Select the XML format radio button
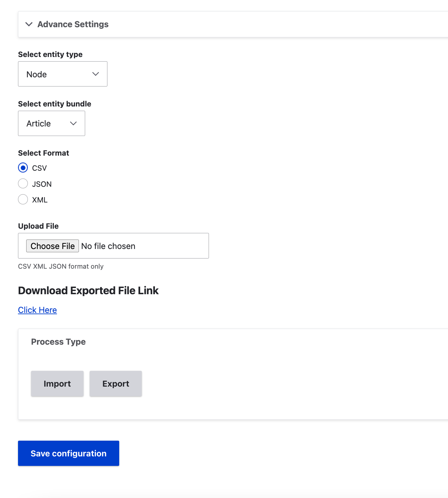The image size is (448, 498). pyautogui.click(x=23, y=199)
